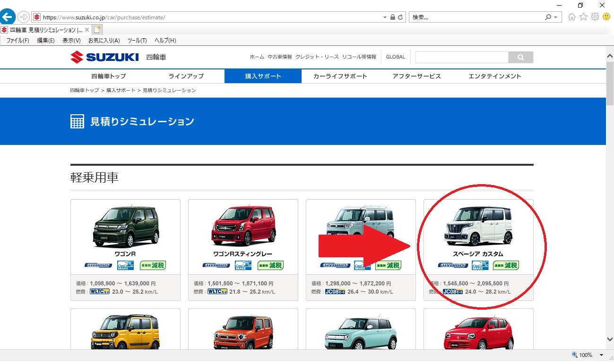Click the calculator icon beside 見積りシミュレーション
The image size is (614, 364).
click(77, 121)
